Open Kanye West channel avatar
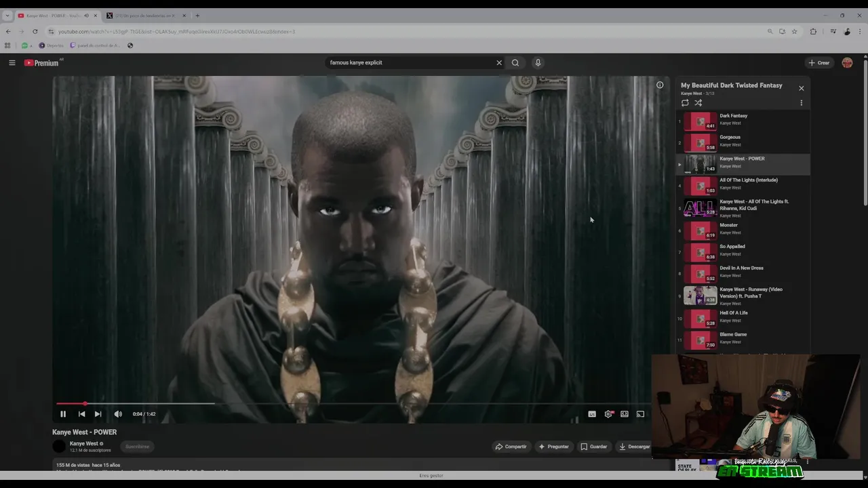Screen dimensions: 868x488 coord(60,446)
